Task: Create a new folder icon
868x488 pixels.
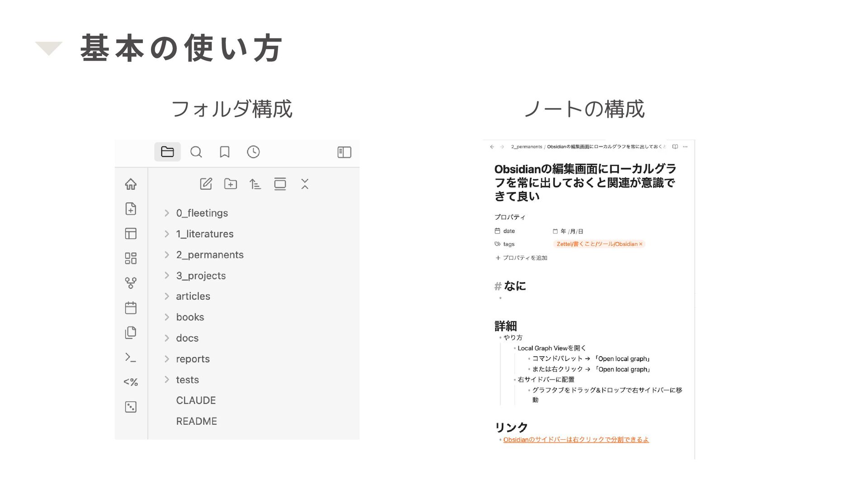Action: click(x=231, y=184)
